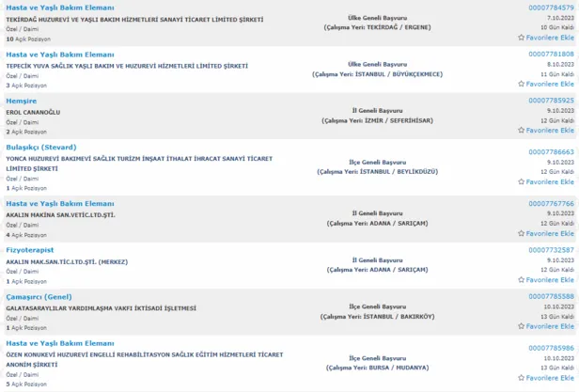Click favorite star for Tepecik Yuva listing

pyautogui.click(x=522, y=84)
